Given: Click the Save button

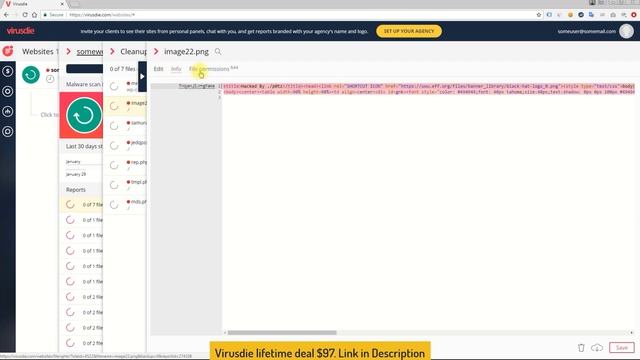Looking at the screenshot, I should click(x=622, y=348).
